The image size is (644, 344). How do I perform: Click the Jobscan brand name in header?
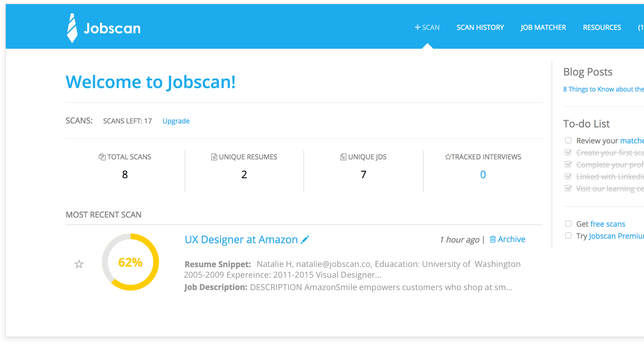pos(112,28)
